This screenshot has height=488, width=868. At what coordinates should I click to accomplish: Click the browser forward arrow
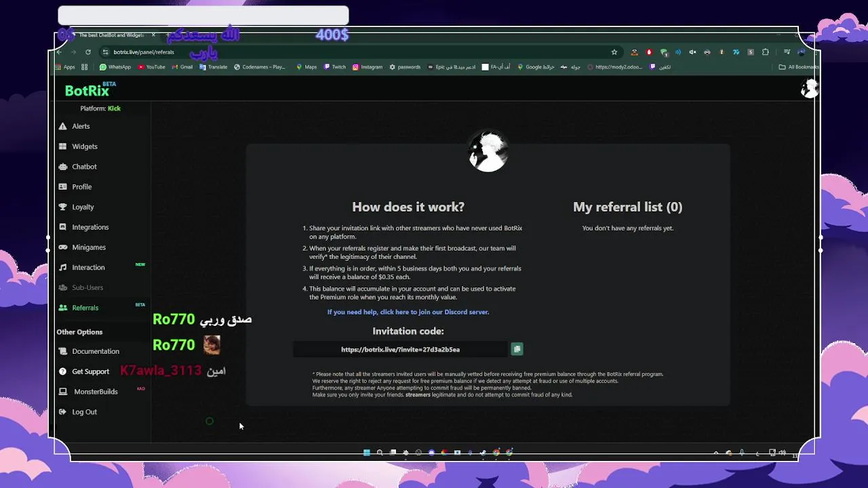click(x=73, y=52)
